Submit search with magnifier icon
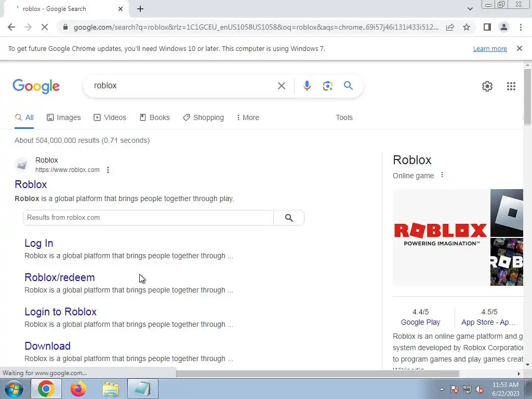The image size is (532, 399). (x=348, y=86)
